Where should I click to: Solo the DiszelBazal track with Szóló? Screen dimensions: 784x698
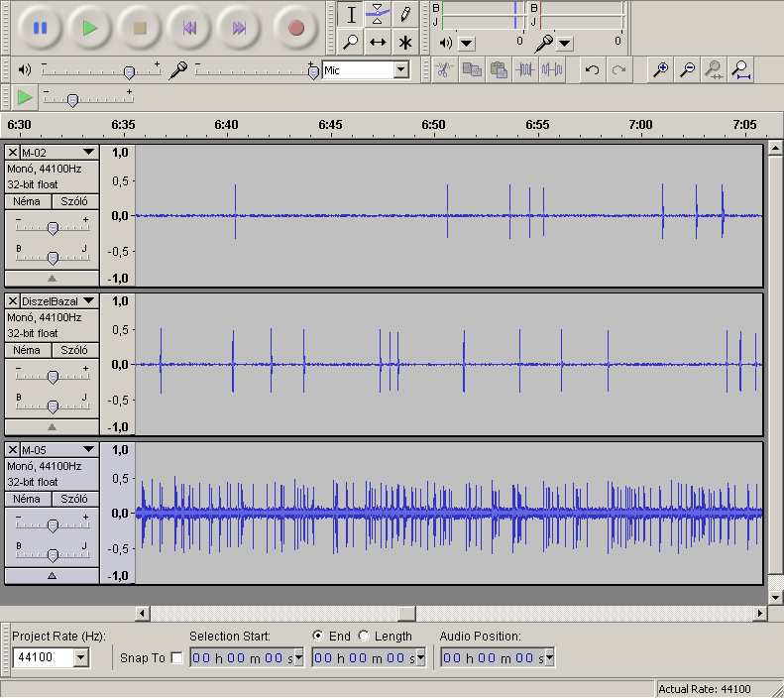(74, 350)
